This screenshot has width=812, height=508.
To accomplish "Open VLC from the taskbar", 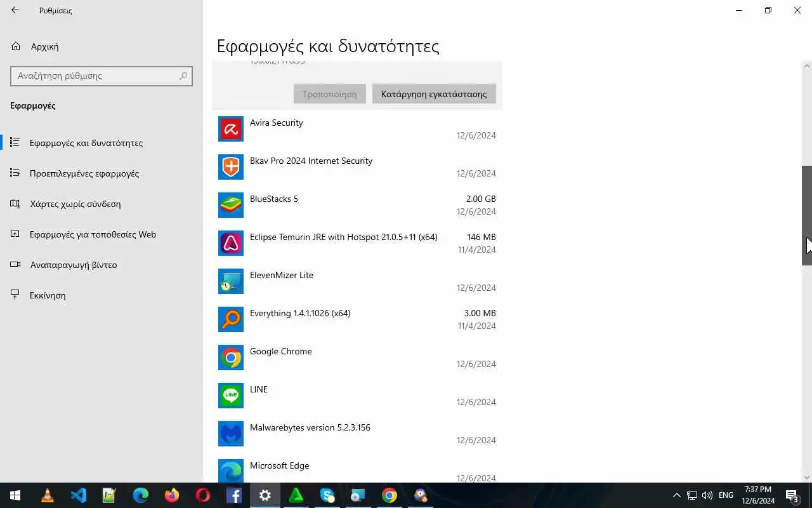I will [48, 495].
